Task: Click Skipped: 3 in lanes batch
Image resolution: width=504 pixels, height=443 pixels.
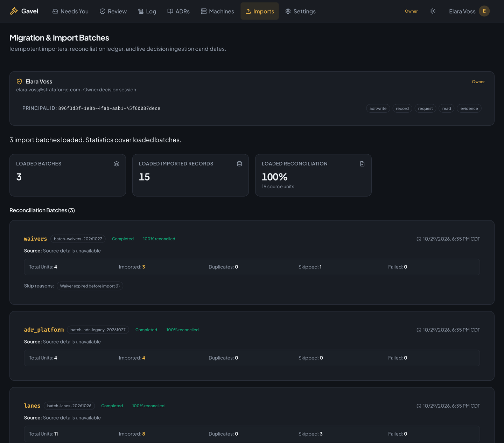Action: tap(310, 434)
